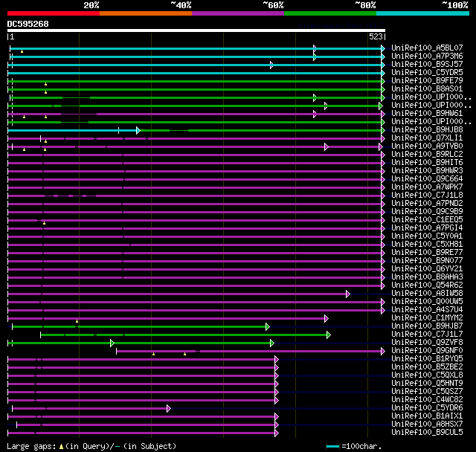Image resolution: width=476 pixels, height=452 pixels.
Task: Click the green ~80% identity legend segment
Action: click(330, 13)
